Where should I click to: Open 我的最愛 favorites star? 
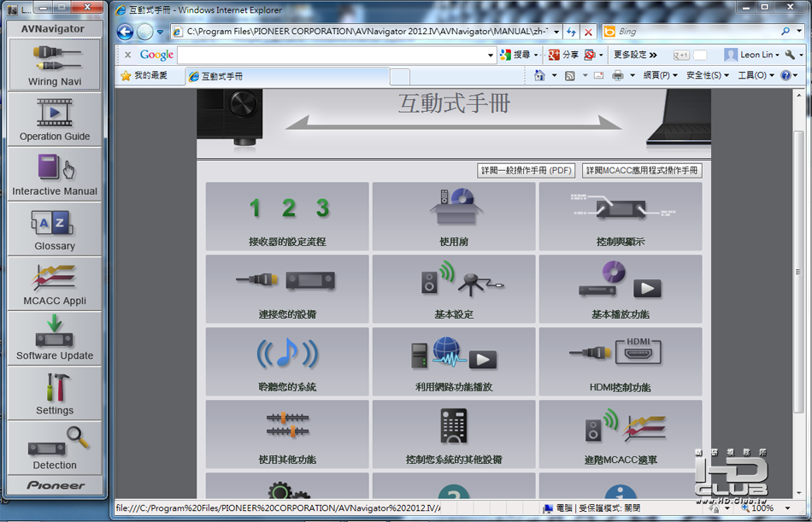(x=144, y=75)
